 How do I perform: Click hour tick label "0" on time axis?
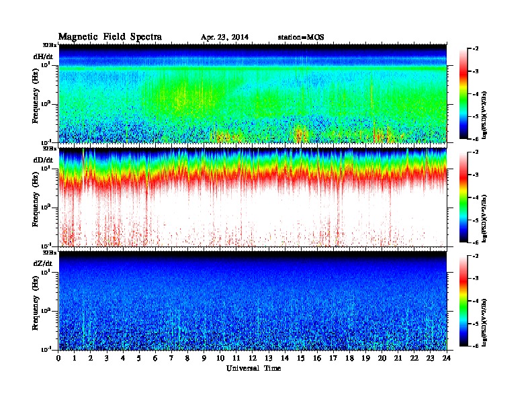(x=58, y=359)
